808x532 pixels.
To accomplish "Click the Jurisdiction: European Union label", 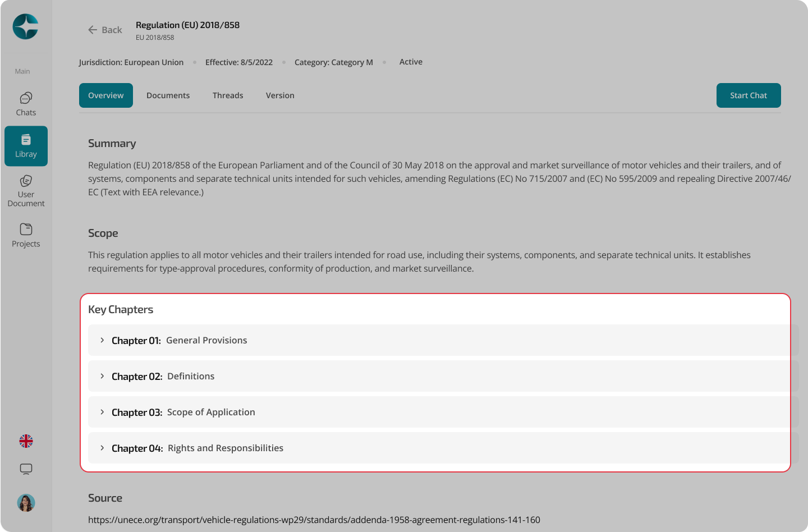I will pos(131,62).
